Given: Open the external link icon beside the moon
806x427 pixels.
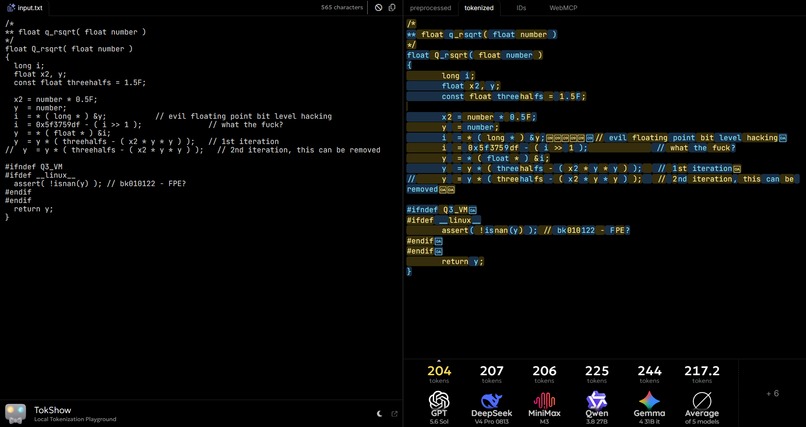Looking at the screenshot, I should 394,414.
